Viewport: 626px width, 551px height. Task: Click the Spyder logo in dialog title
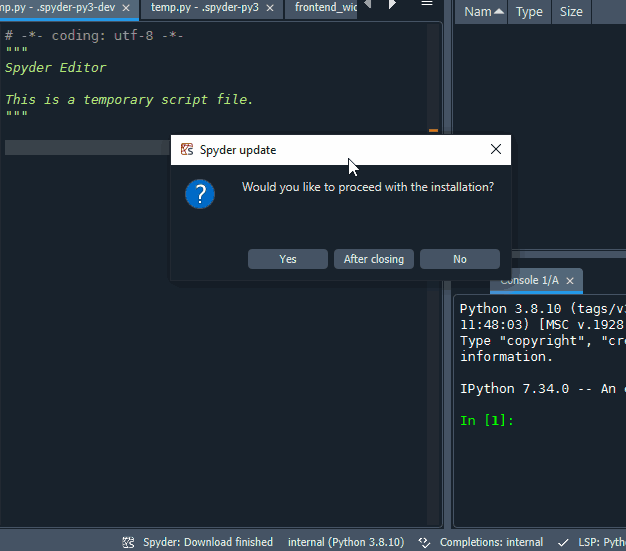tap(187, 149)
